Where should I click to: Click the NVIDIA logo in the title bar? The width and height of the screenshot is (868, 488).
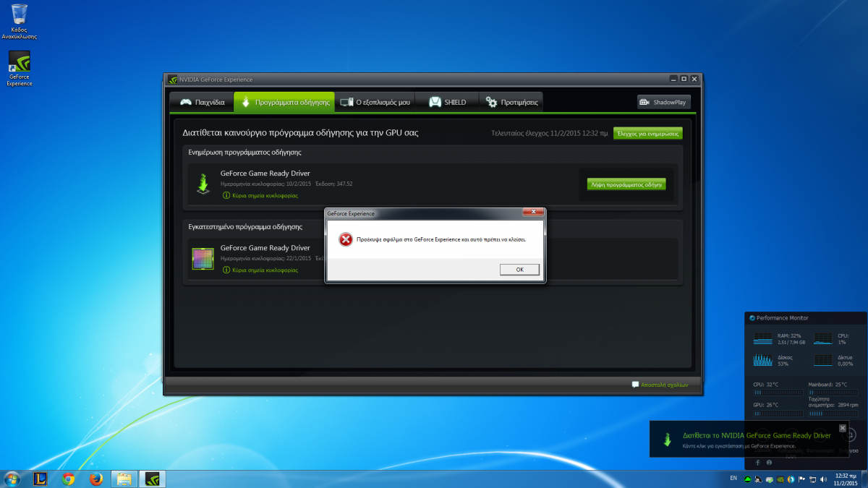[173, 80]
